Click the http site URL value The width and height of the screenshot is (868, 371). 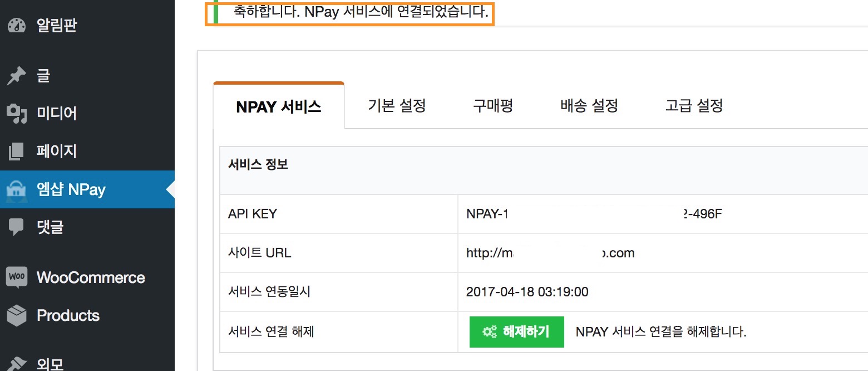tap(550, 253)
